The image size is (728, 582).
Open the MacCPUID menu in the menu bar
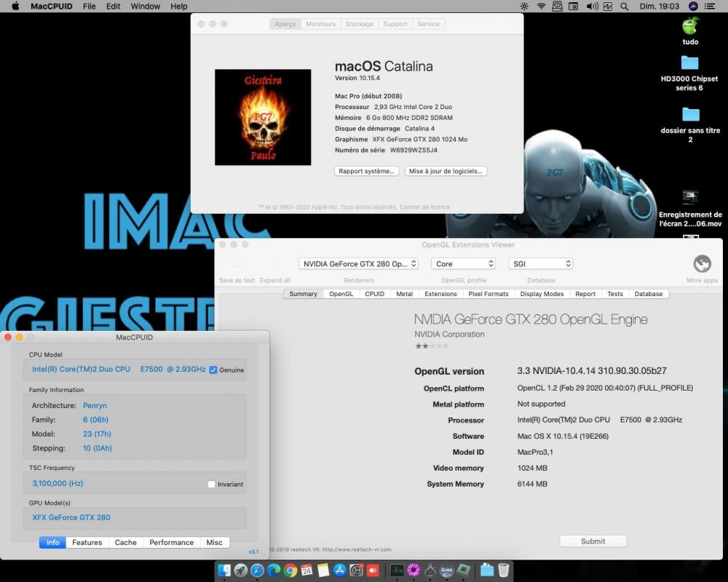(x=51, y=6)
